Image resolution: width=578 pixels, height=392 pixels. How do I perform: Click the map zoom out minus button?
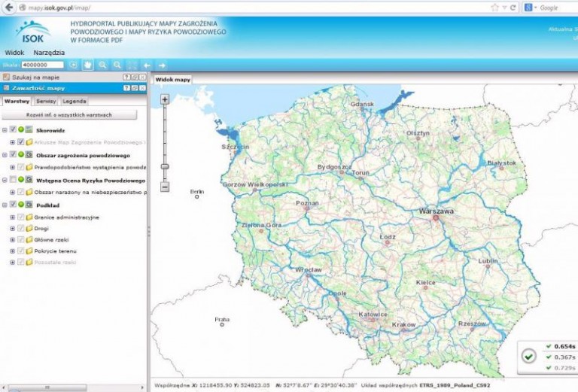click(165, 187)
